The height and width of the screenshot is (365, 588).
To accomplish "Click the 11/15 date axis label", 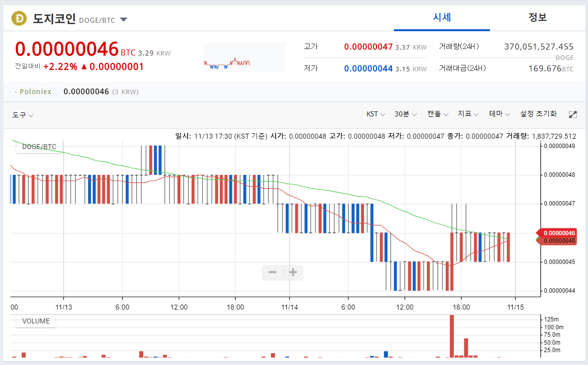I will [516, 307].
